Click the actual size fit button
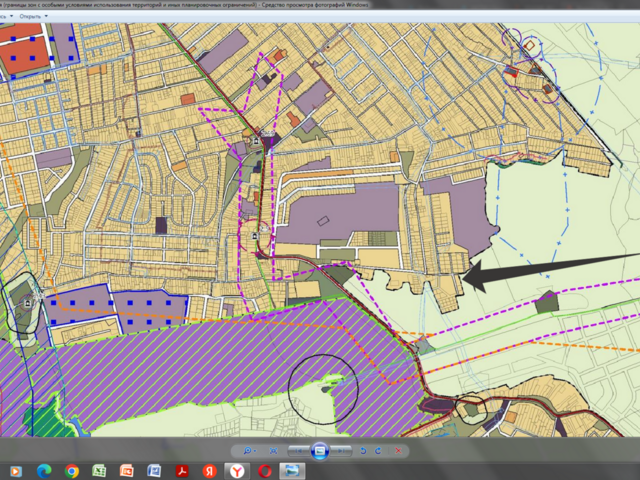This screenshot has width=640, height=480. (x=273, y=451)
